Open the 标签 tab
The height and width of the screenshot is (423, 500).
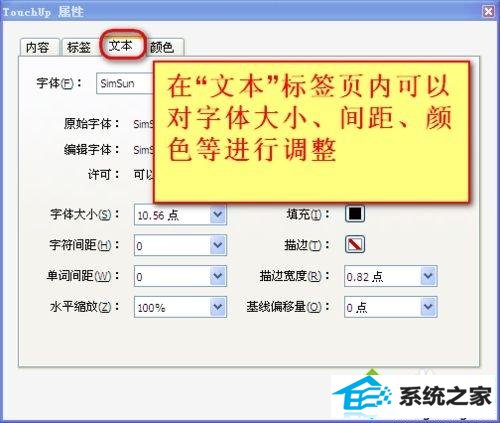tap(80, 47)
